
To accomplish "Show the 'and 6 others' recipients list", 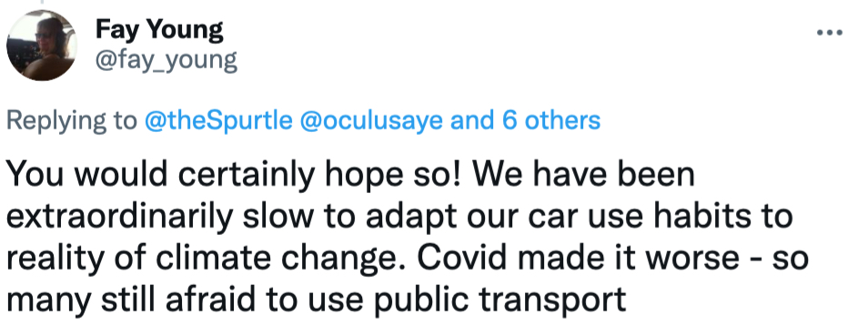I will click(x=525, y=120).
